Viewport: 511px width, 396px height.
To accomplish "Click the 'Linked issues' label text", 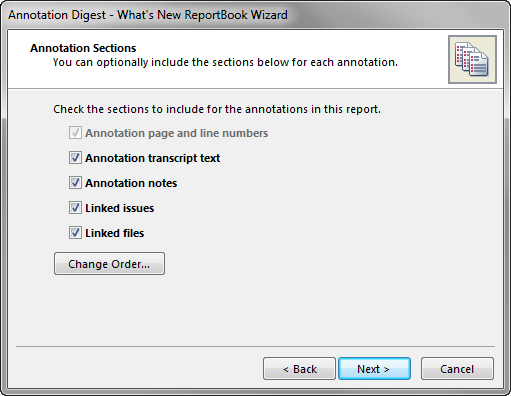I will click(120, 208).
